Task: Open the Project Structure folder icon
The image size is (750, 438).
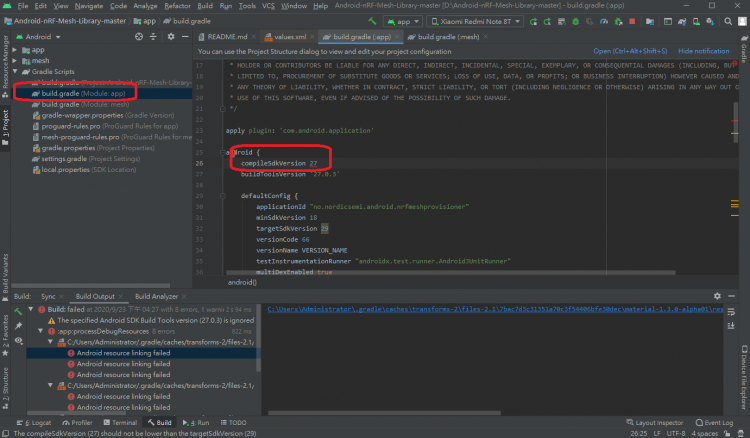Action: pyautogui.click(x=650, y=22)
